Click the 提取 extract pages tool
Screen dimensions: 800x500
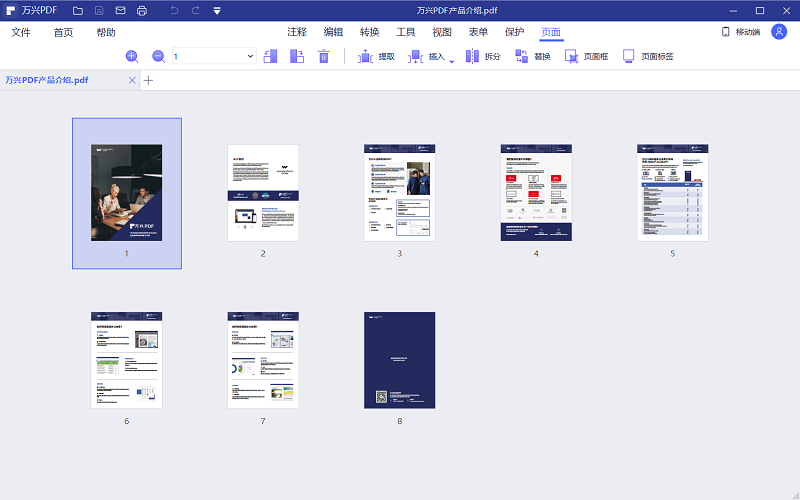point(377,57)
